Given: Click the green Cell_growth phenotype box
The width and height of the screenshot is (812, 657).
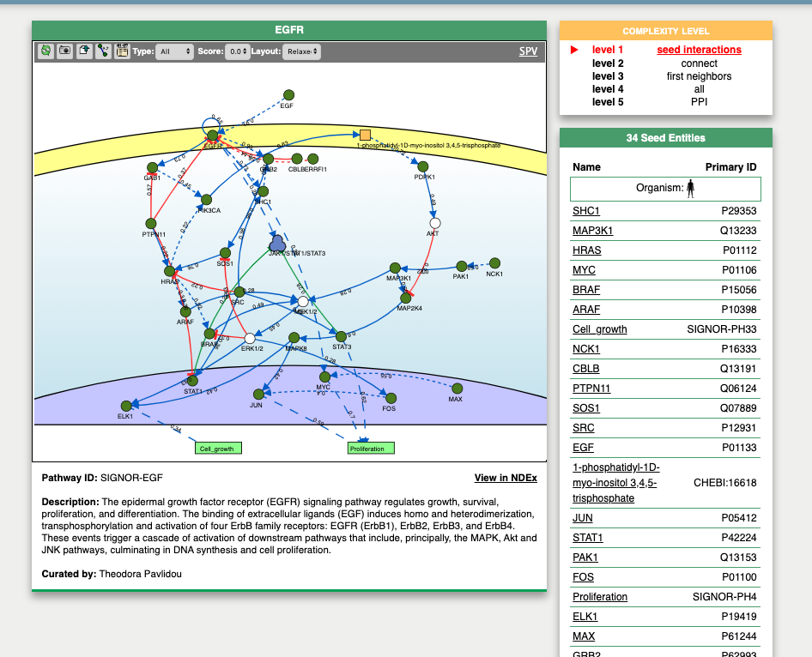Looking at the screenshot, I should (x=218, y=448).
